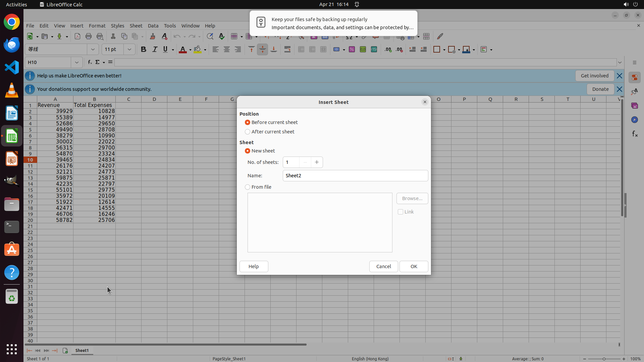
Task: Click format as percent icon
Action: pyautogui.click(x=352, y=50)
